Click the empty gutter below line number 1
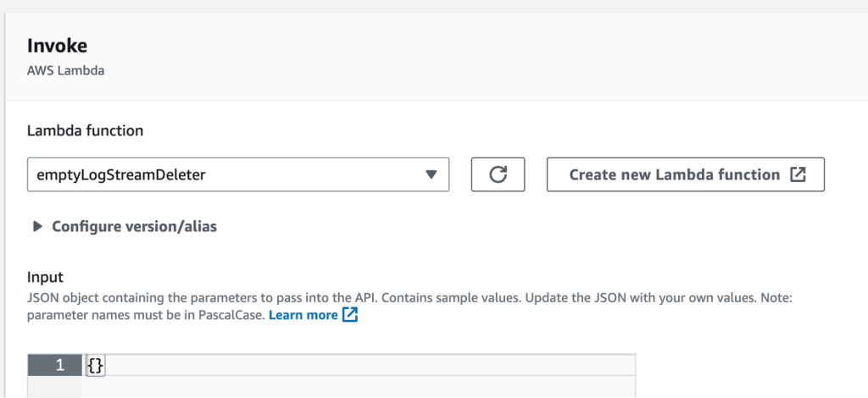 click(x=54, y=387)
